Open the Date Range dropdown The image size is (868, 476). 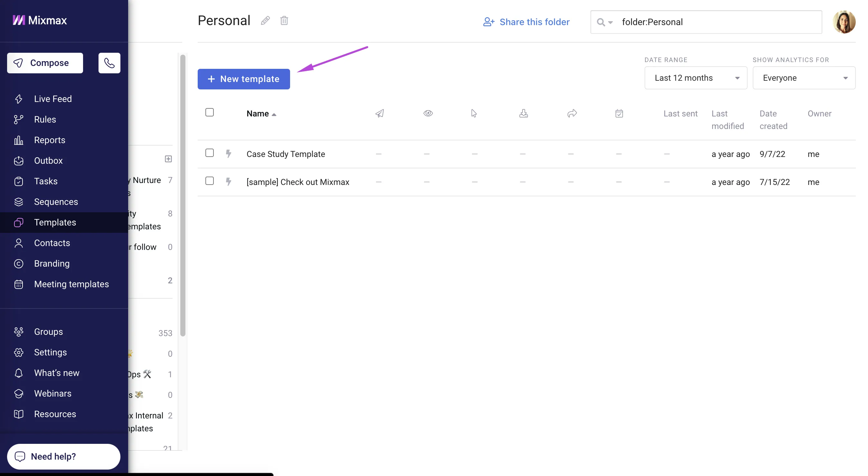click(695, 78)
